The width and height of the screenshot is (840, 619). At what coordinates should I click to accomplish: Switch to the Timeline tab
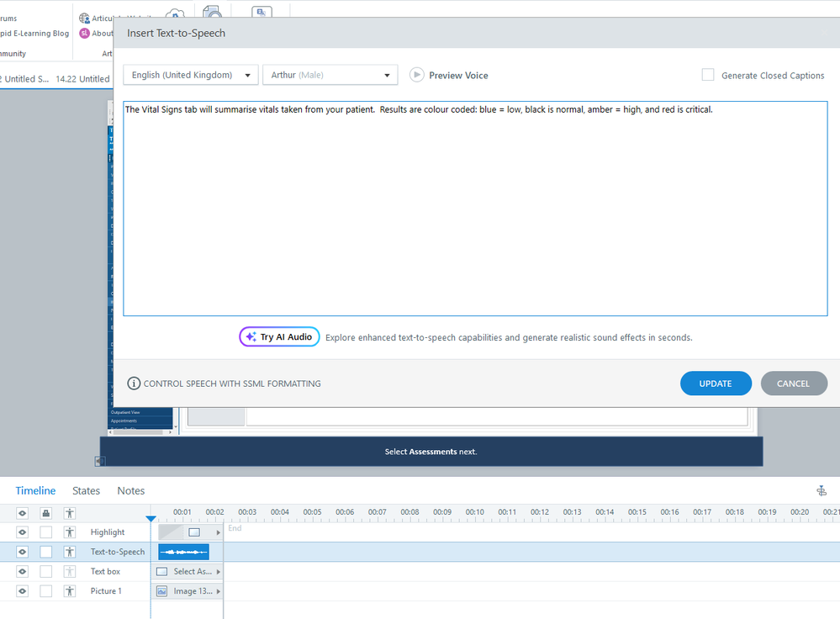(35, 490)
